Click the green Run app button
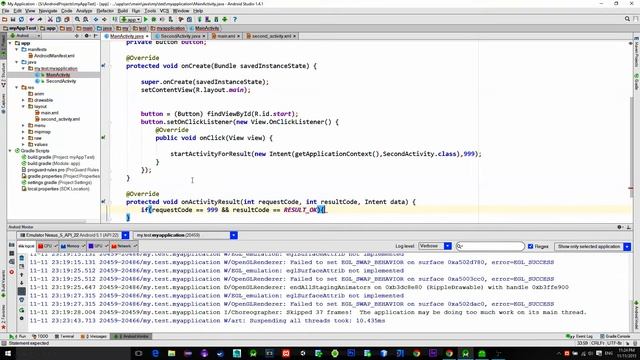Image resolution: width=640 pixels, height=360 pixels. point(146,19)
